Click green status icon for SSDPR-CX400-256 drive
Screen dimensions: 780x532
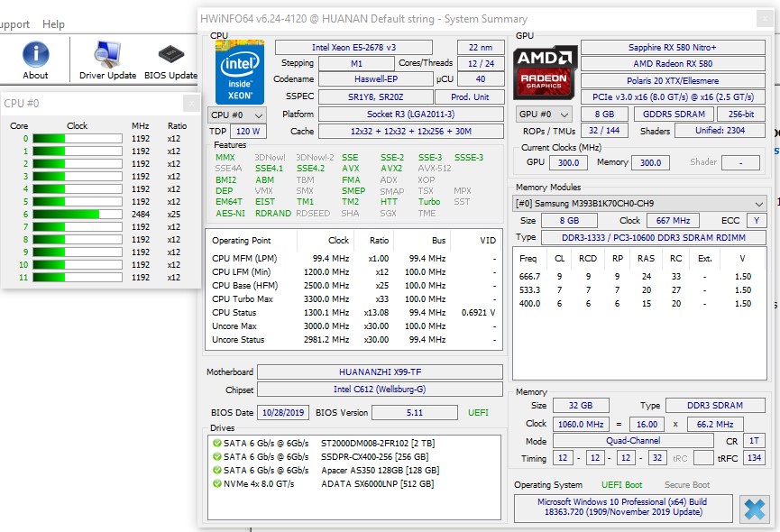click(x=217, y=456)
